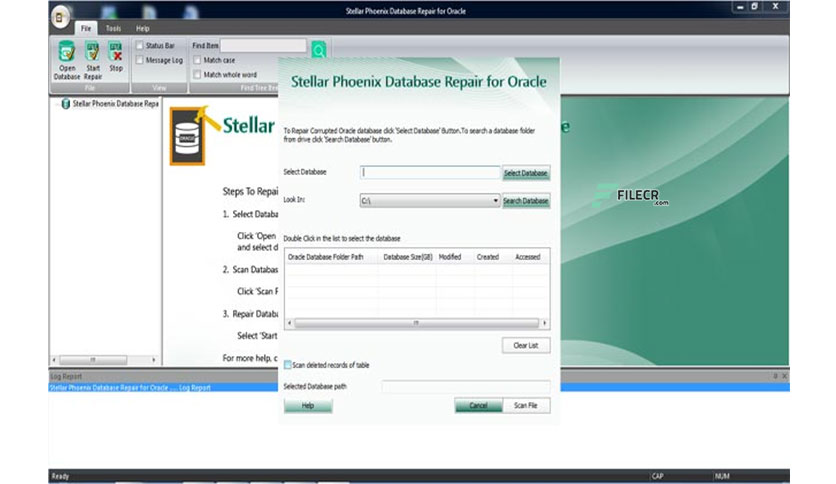836x484 pixels.
Task: Click the green Find Item search icon
Action: (x=319, y=51)
